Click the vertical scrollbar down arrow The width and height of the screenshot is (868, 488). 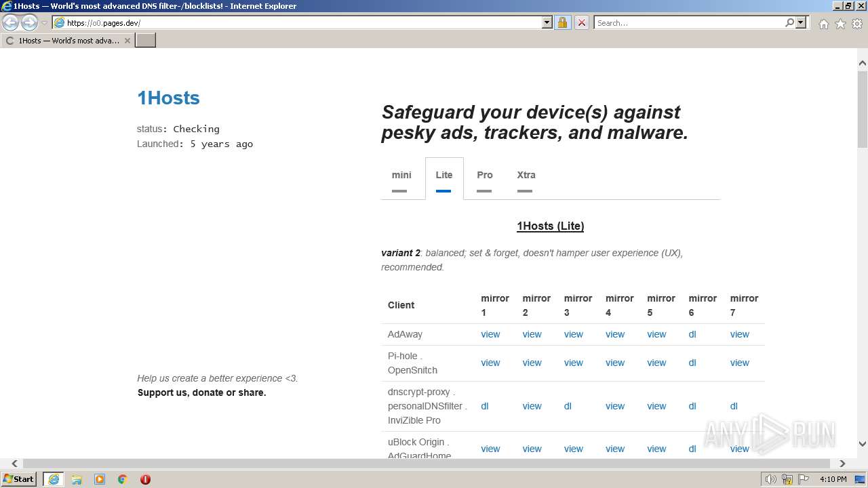(x=863, y=444)
